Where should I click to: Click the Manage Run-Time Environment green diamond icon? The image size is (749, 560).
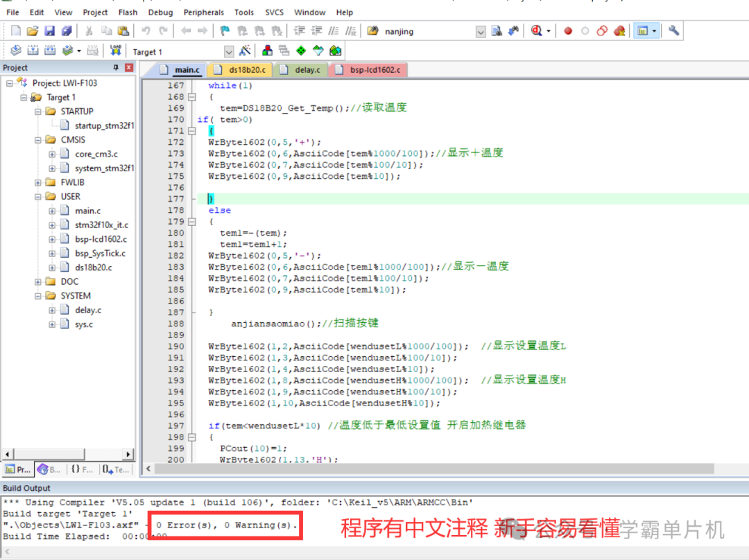[302, 51]
